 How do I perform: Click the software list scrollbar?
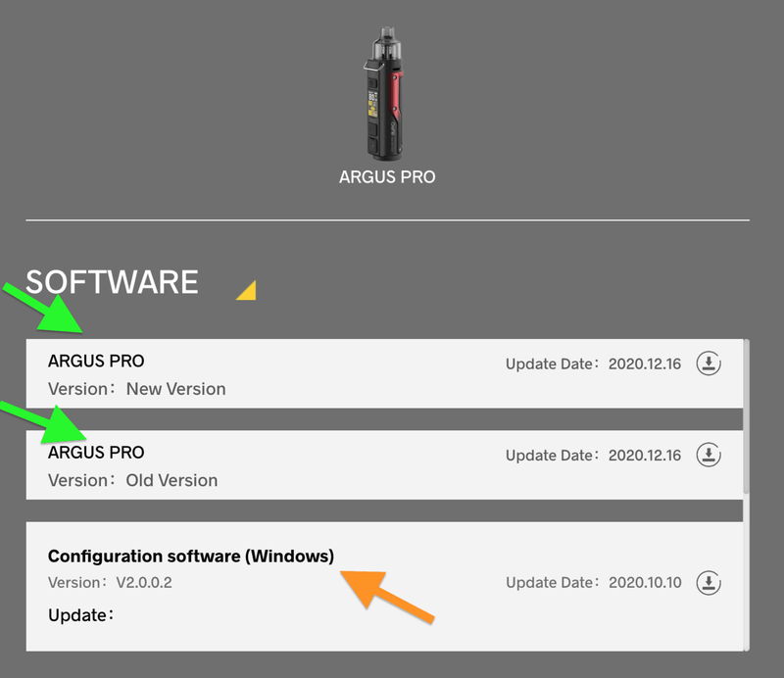747,416
